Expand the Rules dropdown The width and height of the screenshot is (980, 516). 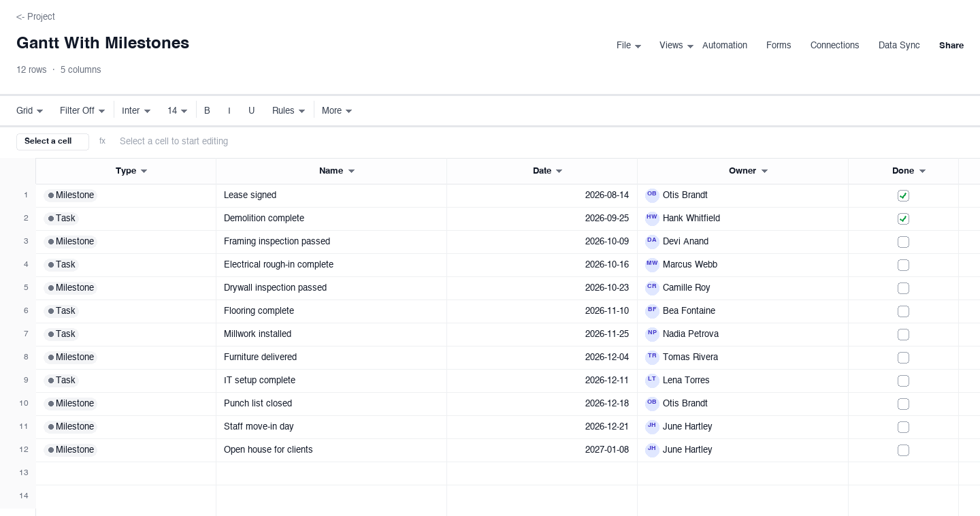(289, 111)
